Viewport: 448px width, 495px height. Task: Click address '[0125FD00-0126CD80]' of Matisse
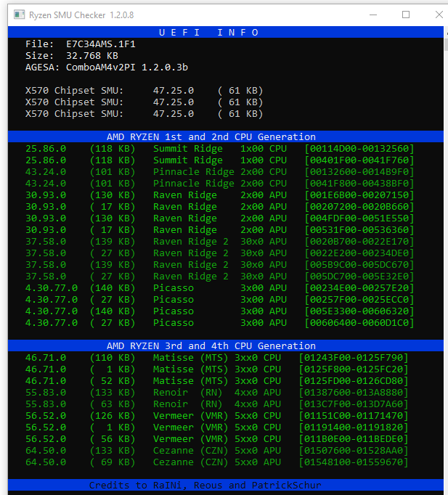[354, 381]
